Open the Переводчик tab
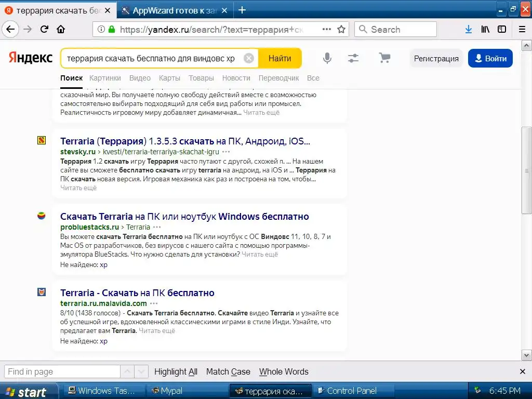This screenshot has width=532, height=399. click(x=278, y=78)
